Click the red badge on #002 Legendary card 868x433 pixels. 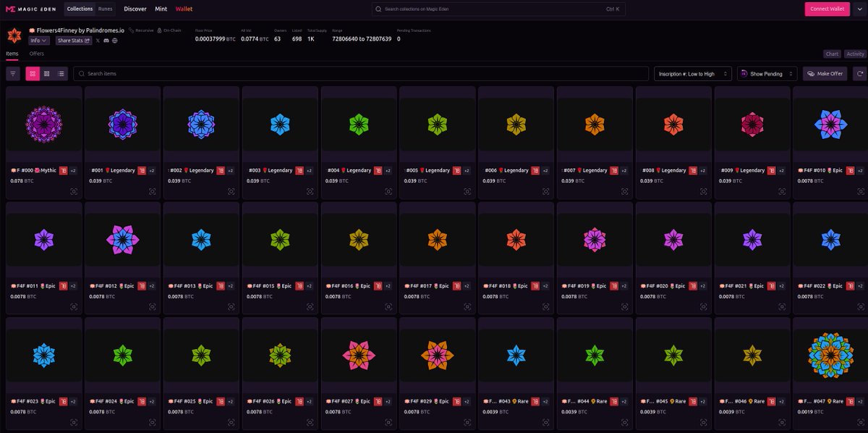pos(221,170)
